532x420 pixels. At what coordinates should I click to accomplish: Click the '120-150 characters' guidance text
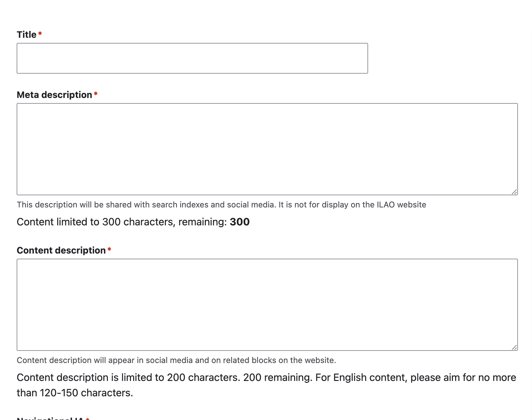pyautogui.click(x=86, y=393)
